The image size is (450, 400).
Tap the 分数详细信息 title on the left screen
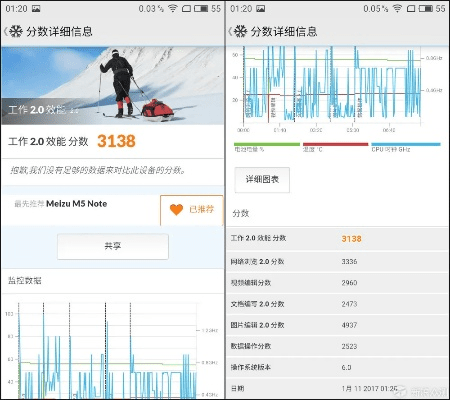pos(59,32)
